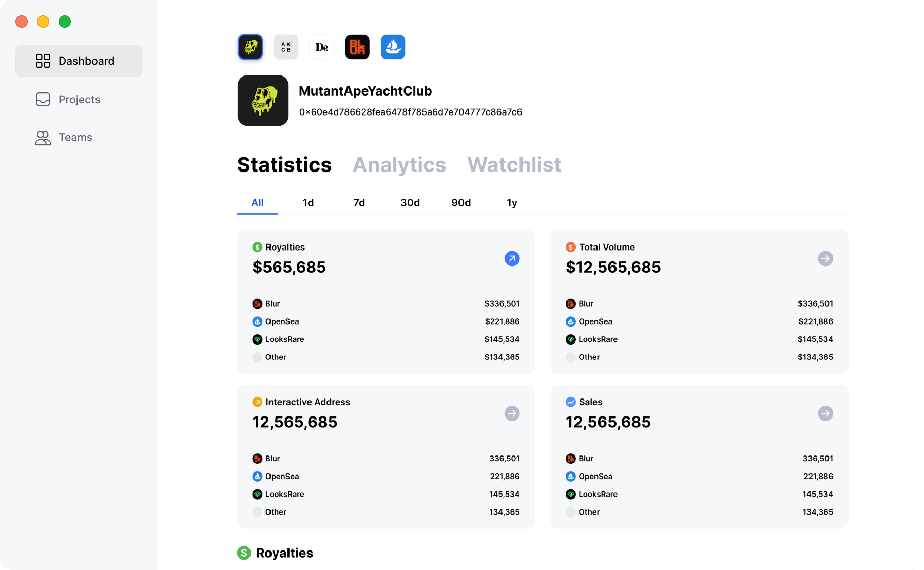924x570 pixels.
Task: Select the AKCB project icon
Action: (286, 47)
